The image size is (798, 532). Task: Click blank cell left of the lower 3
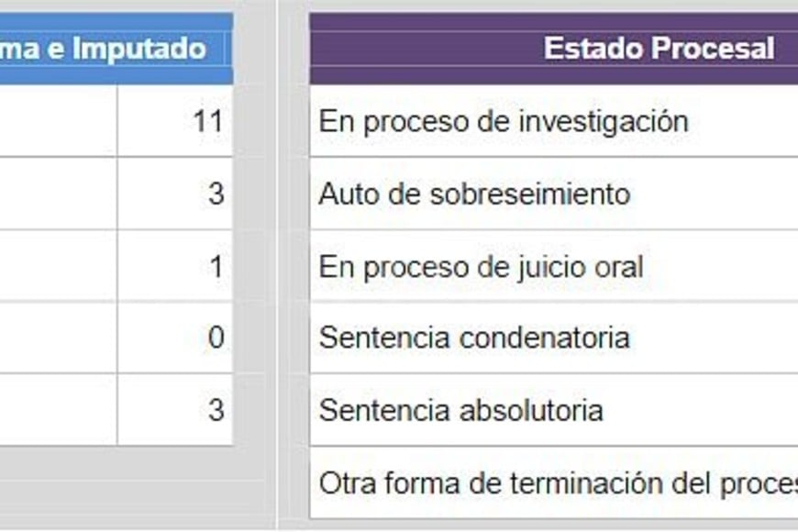[57, 410]
